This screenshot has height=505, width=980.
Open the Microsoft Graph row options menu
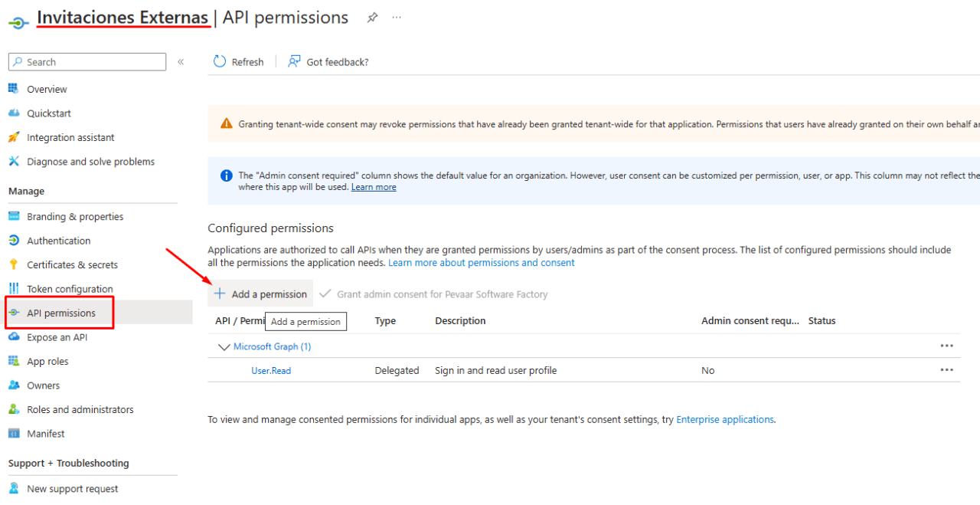(947, 346)
